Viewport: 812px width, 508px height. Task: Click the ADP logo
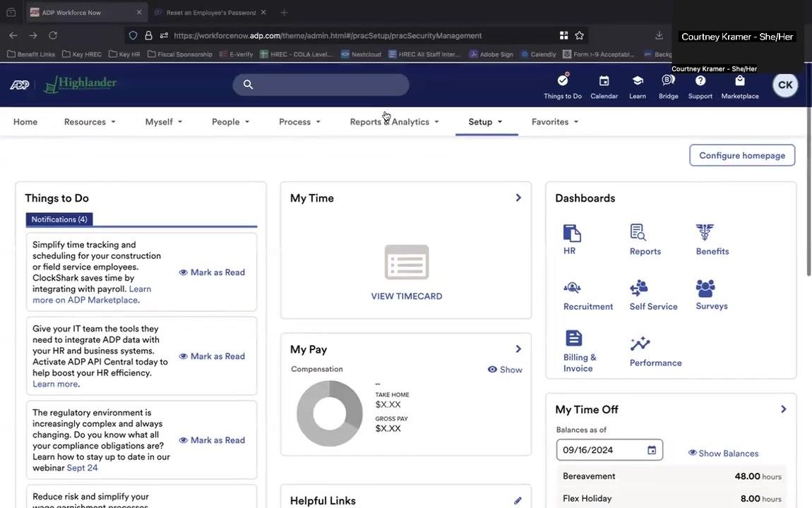(x=20, y=85)
